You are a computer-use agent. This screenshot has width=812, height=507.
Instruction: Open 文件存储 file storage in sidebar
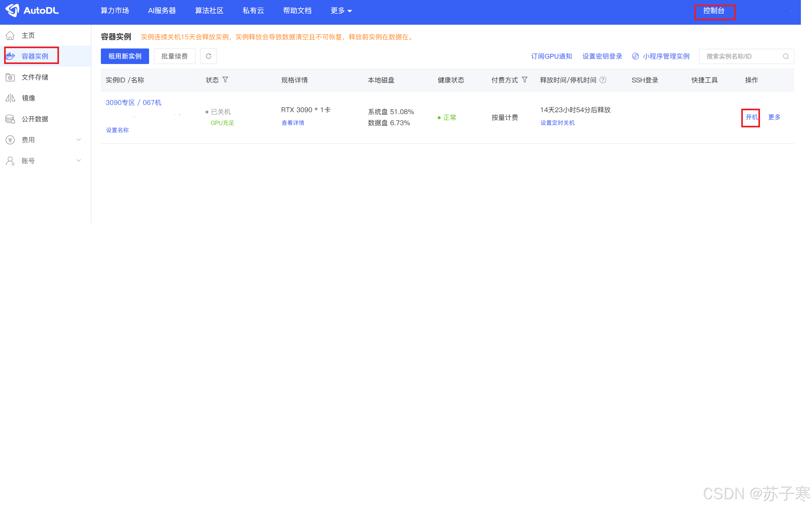(x=35, y=77)
